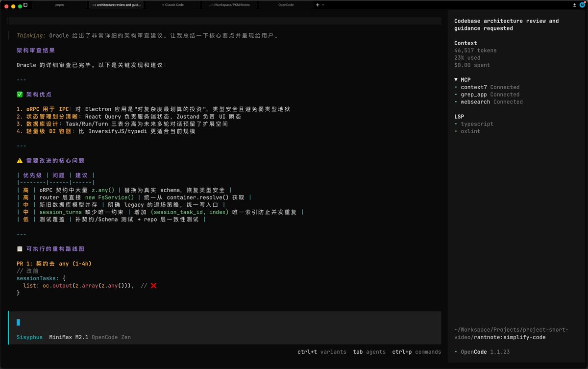This screenshot has width=588, height=369.
Task: Click the 46,517 tokens context value
Action: click(x=475, y=50)
